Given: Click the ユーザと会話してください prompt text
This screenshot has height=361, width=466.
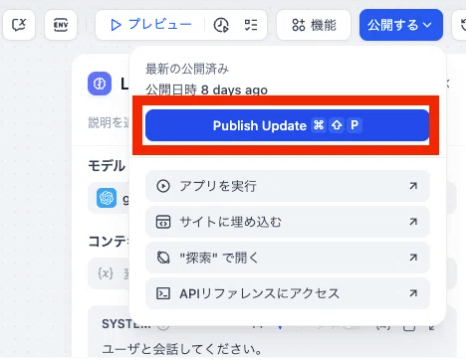Looking at the screenshot, I should tap(182, 349).
